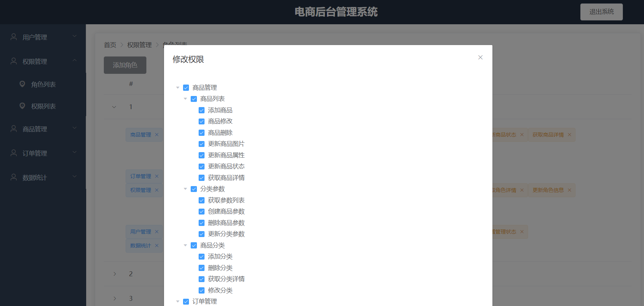Go to 首页 breadcrumb link
This screenshot has width=644, height=306.
pyautogui.click(x=110, y=45)
